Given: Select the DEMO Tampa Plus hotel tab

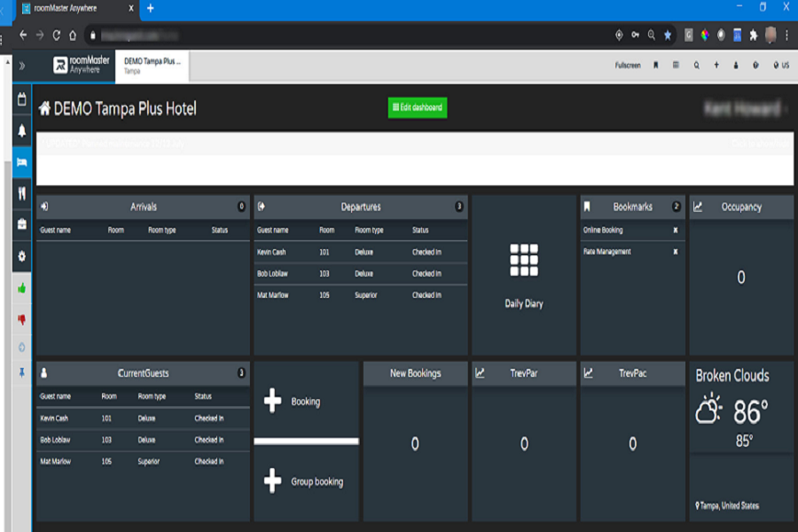Looking at the screenshot, I should [151, 65].
